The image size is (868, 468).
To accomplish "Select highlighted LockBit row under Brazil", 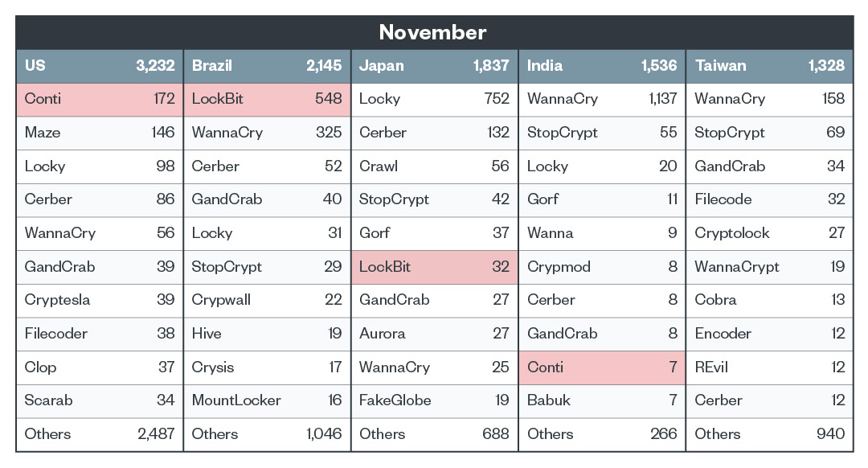I will pyautogui.click(x=267, y=100).
